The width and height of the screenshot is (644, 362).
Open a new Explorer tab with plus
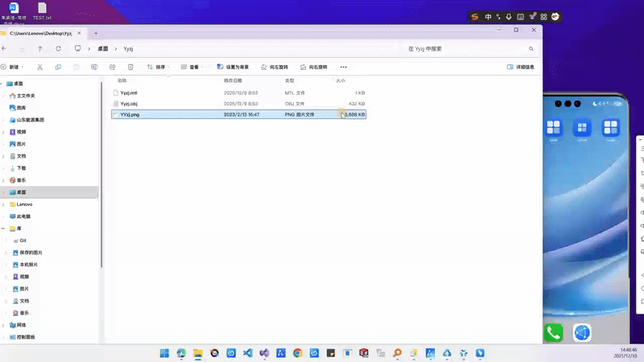point(96,33)
